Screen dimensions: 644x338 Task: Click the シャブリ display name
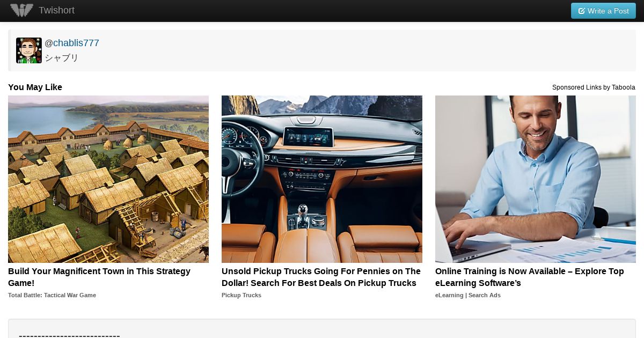(x=62, y=58)
